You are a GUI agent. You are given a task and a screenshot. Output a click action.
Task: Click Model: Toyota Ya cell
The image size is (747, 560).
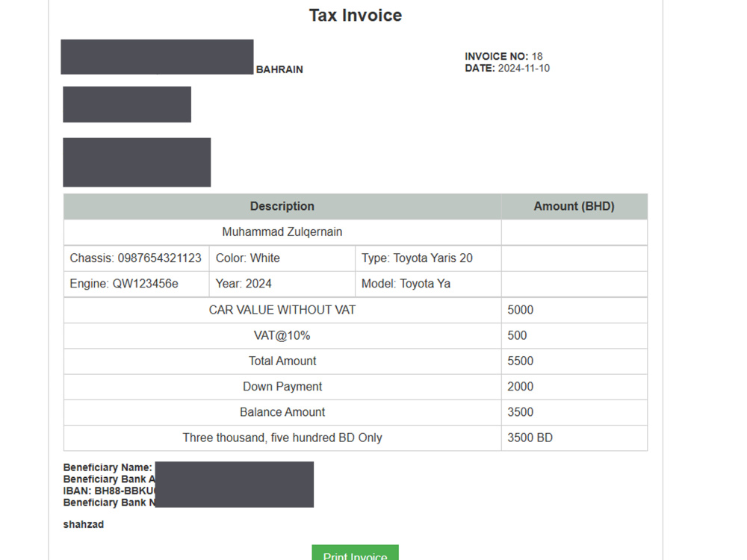click(x=428, y=284)
